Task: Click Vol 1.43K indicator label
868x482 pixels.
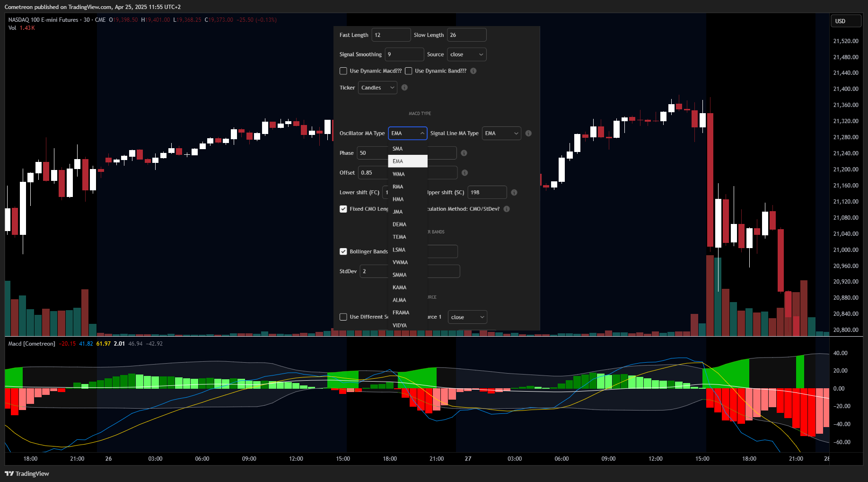Action: [22, 28]
